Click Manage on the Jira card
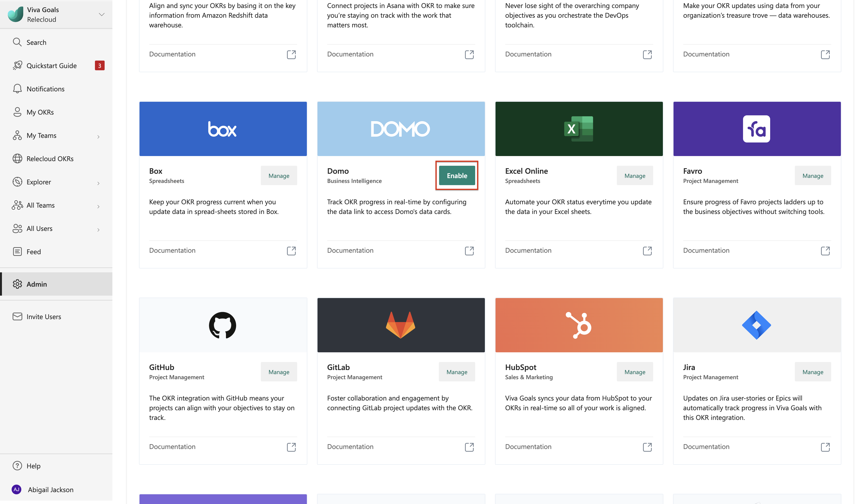The height and width of the screenshot is (504, 868). [813, 372]
